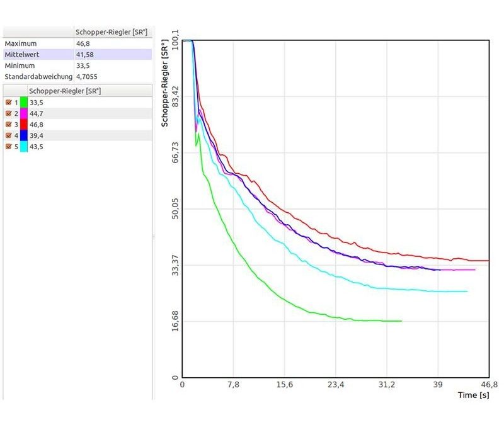Viewport: 504px width, 425px height.
Task: Select the Mittelwert row in statistics table
Action: coord(76,55)
